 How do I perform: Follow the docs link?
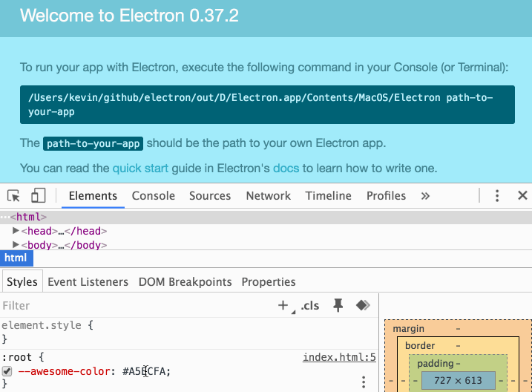pyautogui.click(x=286, y=169)
